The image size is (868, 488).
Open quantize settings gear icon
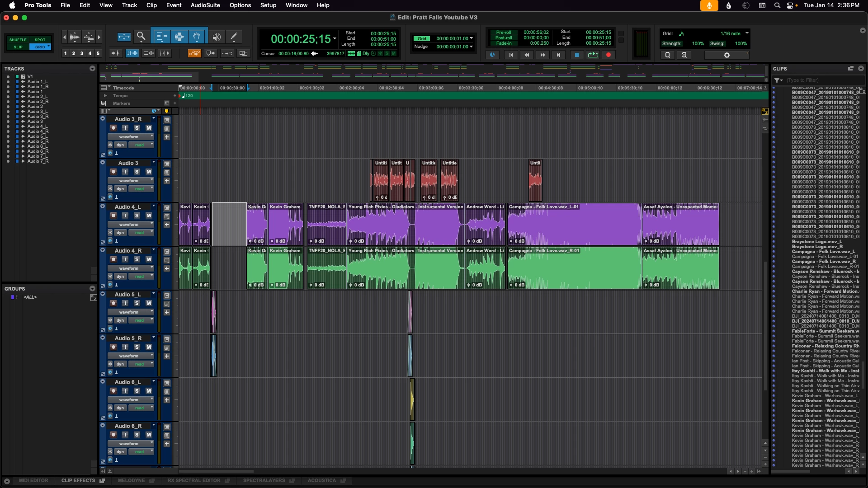[726, 55]
